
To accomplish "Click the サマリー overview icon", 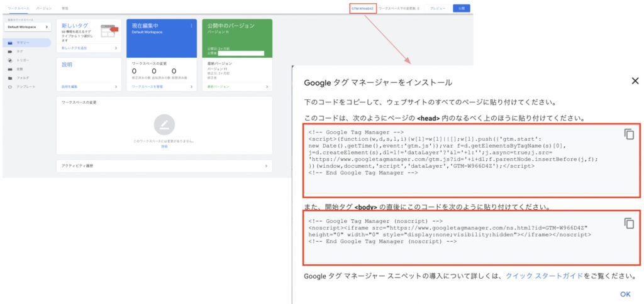I will pyautogui.click(x=10, y=43).
